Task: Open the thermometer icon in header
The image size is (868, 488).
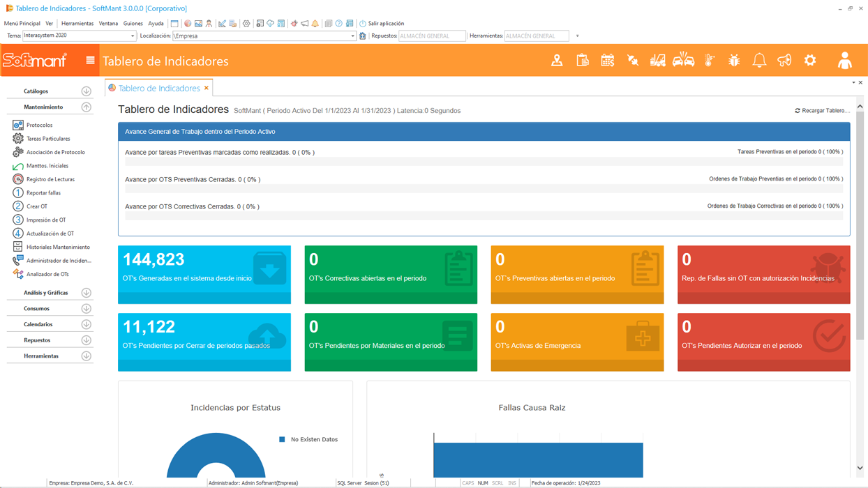Action: click(x=709, y=61)
